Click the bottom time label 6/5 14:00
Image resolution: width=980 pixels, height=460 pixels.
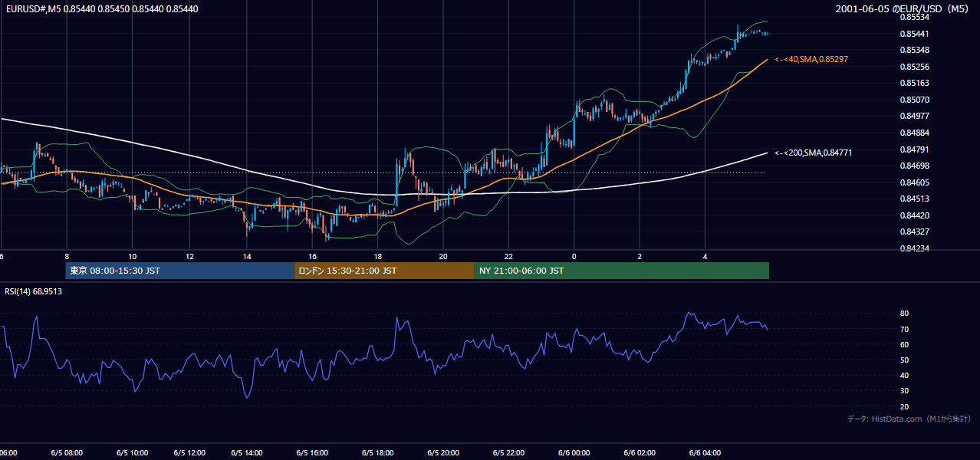(247, 452)
